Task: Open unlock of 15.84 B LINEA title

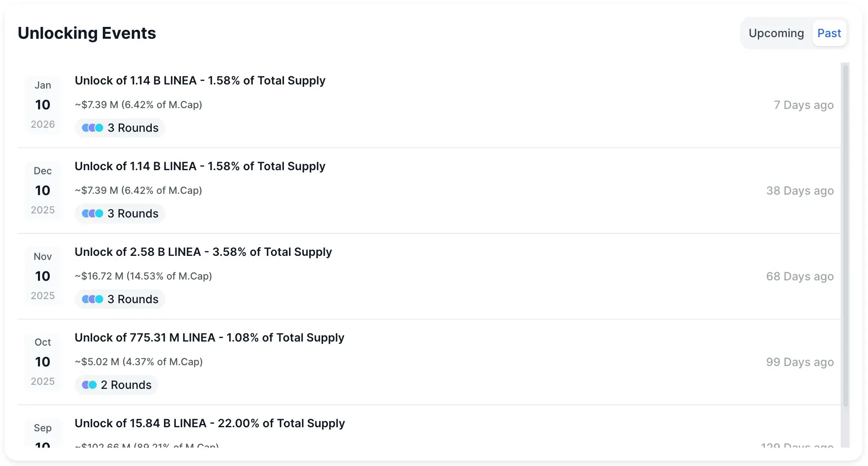Action: point(210,423)
